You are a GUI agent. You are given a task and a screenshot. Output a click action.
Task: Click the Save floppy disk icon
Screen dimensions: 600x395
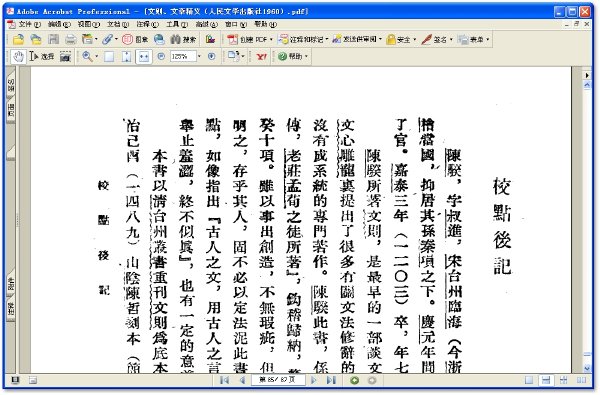(53, 39)
